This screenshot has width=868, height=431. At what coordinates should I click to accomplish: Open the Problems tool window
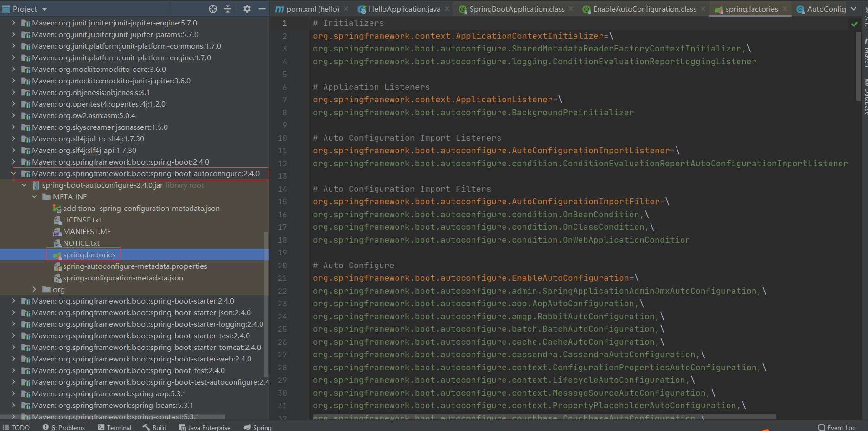tap(64, 427)
